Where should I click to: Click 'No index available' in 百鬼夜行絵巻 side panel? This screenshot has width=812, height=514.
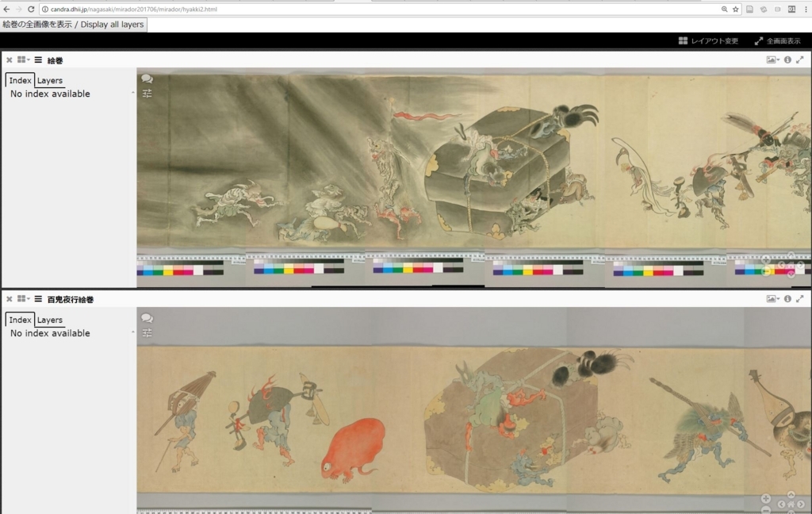point(50,333)
